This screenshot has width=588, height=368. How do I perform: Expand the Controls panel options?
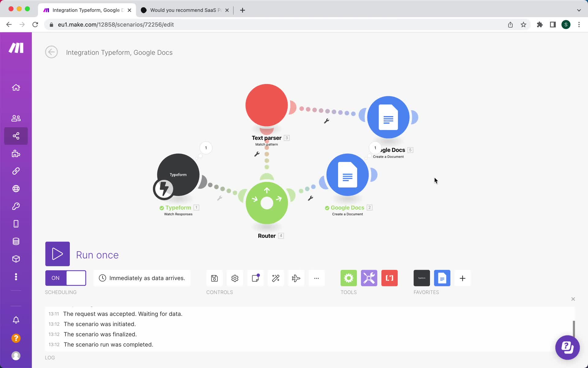316,278
